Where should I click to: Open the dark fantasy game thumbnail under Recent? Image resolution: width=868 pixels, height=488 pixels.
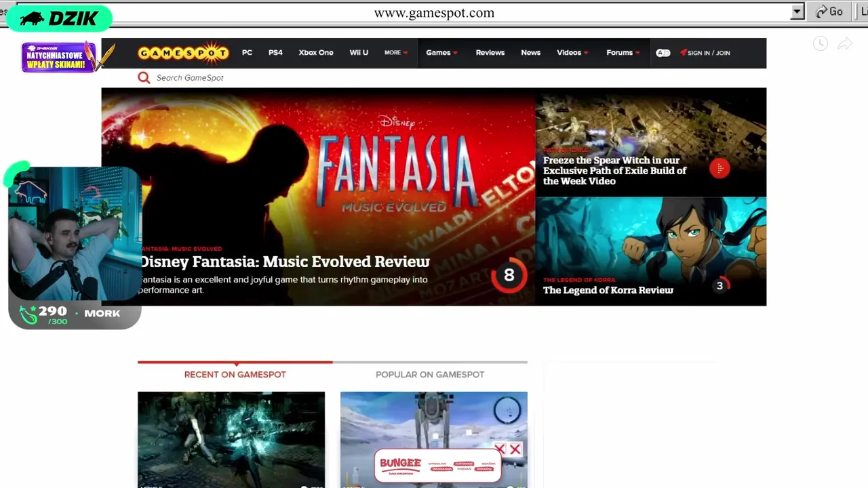pos(231,439)
